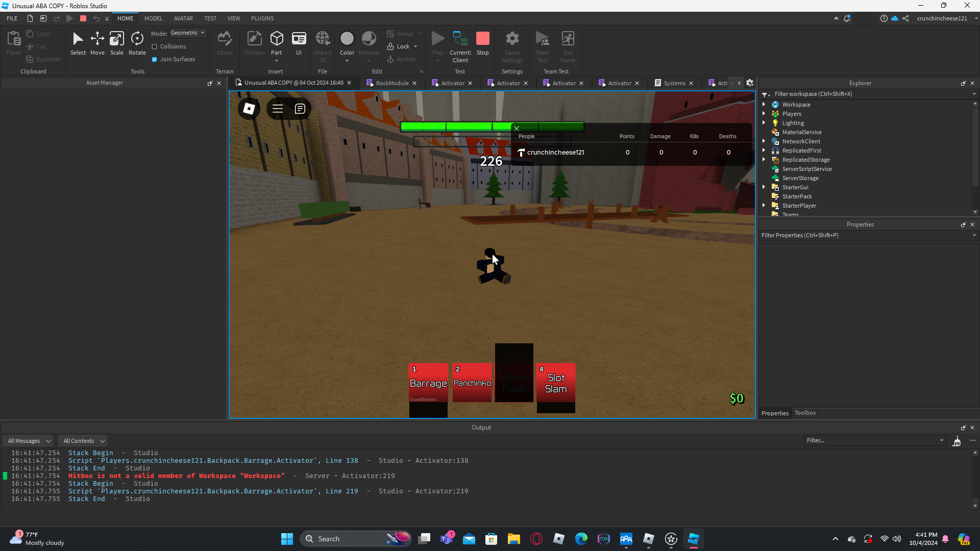Open the script tab settings gear
The image size is (980, 551).
click(x=750, y=83)
